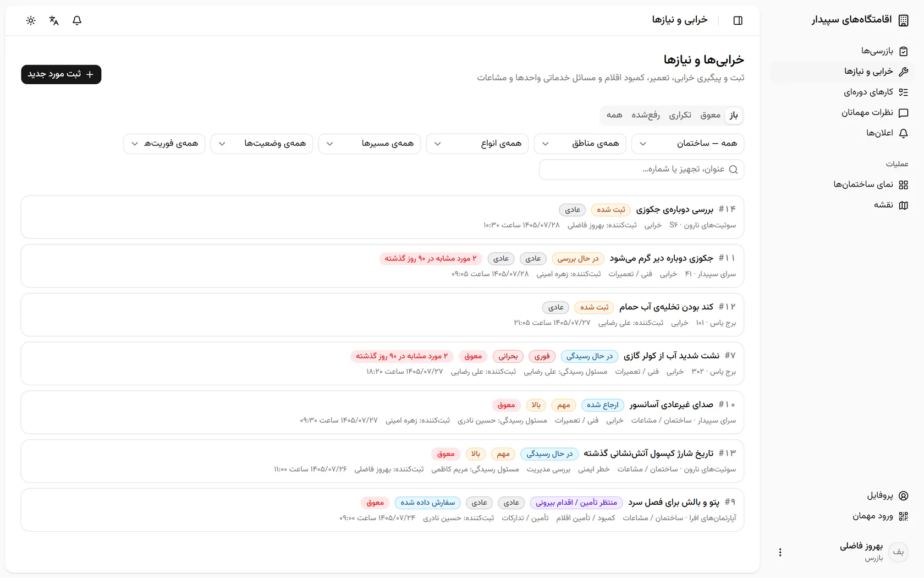Open the language translation switcher icon

tap(54, 20)
